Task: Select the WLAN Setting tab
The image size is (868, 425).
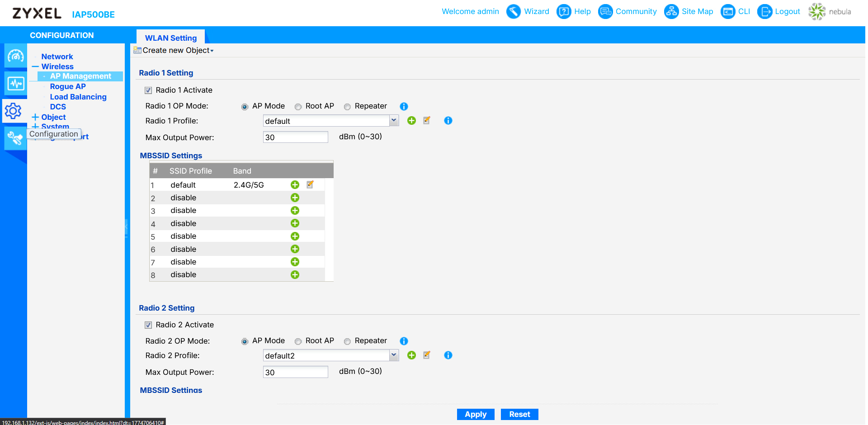Action: pyautogui.click(x=170, y=38)
